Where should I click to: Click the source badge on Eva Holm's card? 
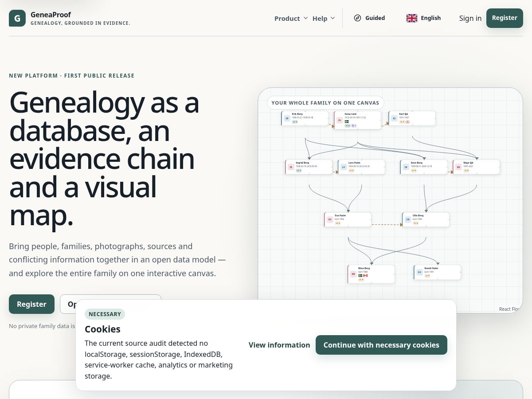click(338, 223)
